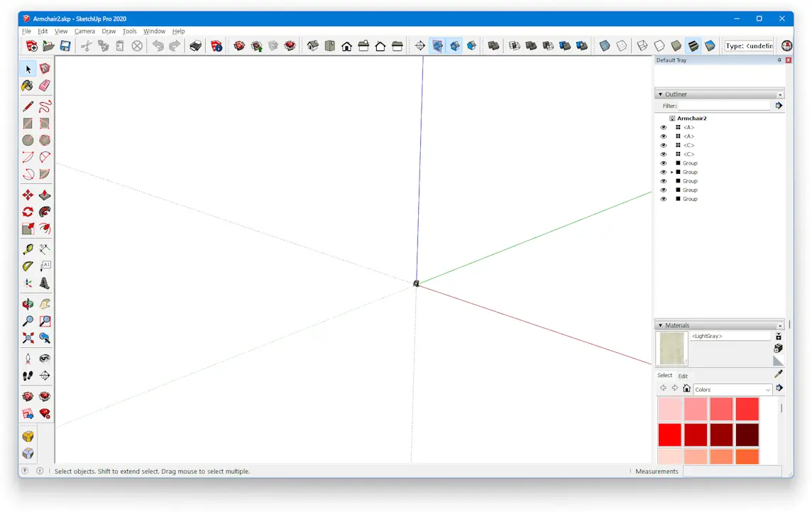Screen dimensions: 812x512
Task: Collapse the Outliner panel
Action: (x=660, y=94)
